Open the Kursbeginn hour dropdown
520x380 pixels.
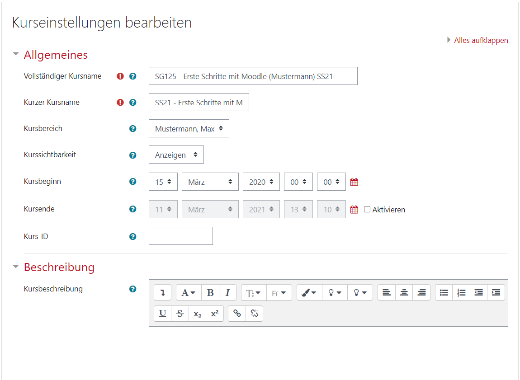click(298, 182)
